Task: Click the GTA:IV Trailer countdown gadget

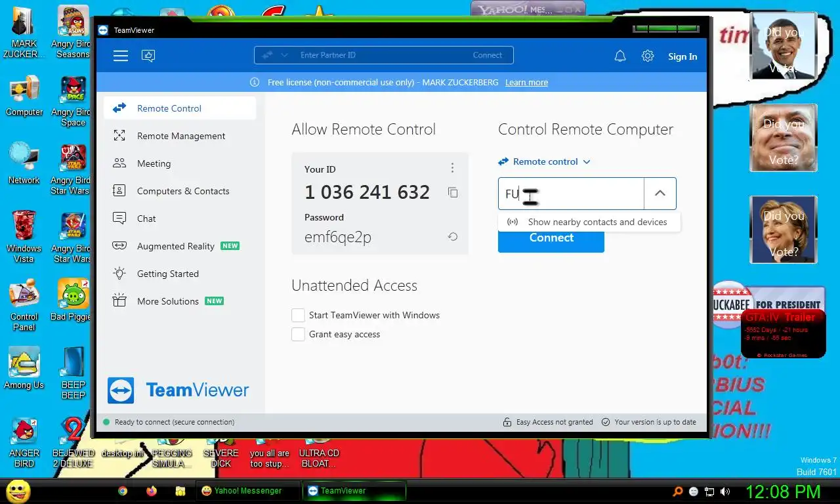Action: tap(783, 334)
